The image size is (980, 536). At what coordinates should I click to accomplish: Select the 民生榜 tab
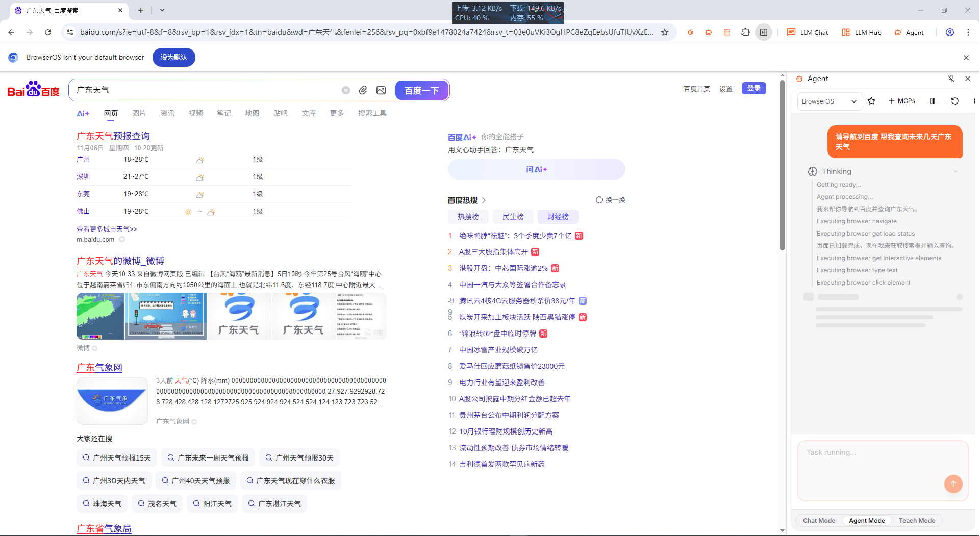click(x=513, y=217)
